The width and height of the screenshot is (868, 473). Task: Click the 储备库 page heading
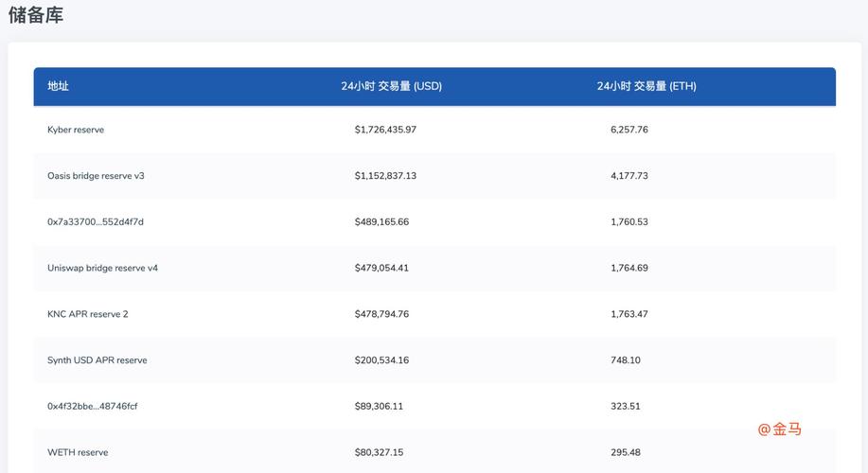(x=36, y=15)
